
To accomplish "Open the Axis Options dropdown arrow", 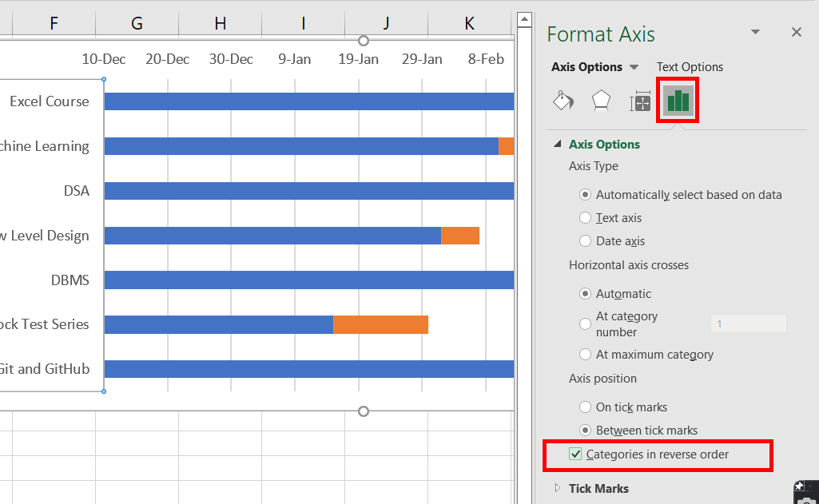I will coord(634,68).
